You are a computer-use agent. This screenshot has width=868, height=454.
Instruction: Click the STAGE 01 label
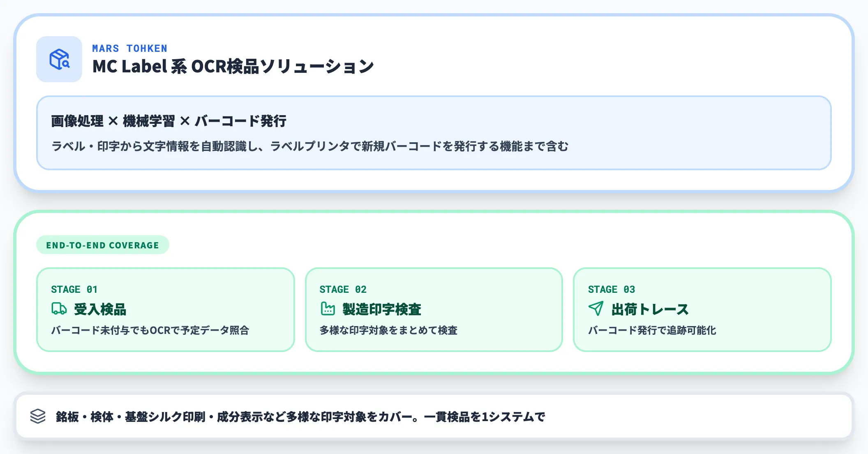point(74,290)
